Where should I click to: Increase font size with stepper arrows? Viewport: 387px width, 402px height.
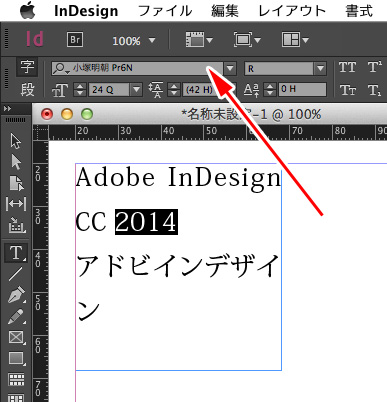click(x=80, y=86)
